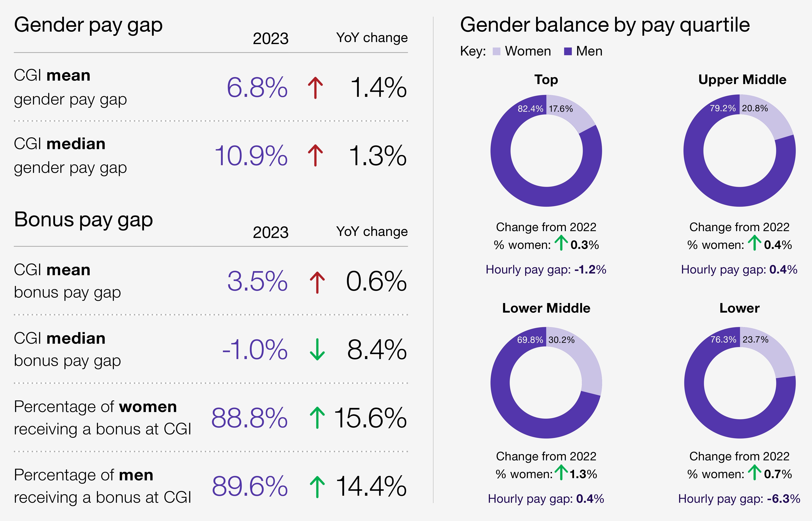The height and width of the screenshot is (521, 812).
Task: Click the 15.6% YoY change value
Action: point(370,418)
